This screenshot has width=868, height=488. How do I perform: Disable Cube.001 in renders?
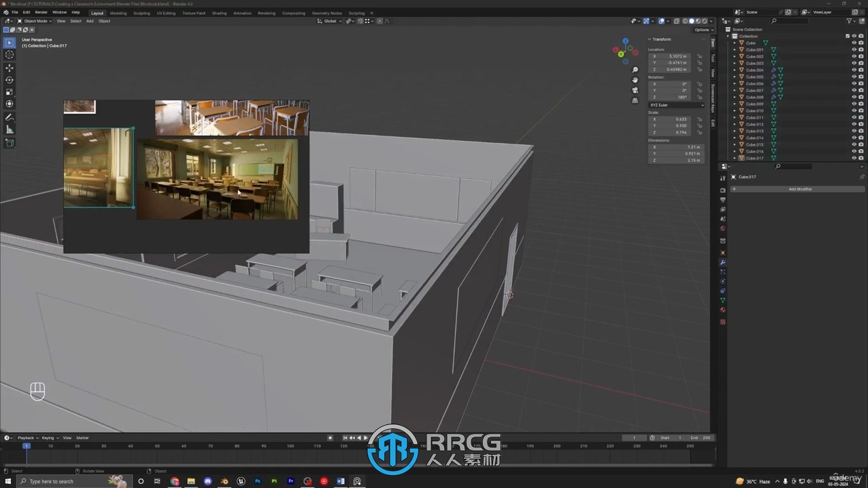(x=861, y=49)
